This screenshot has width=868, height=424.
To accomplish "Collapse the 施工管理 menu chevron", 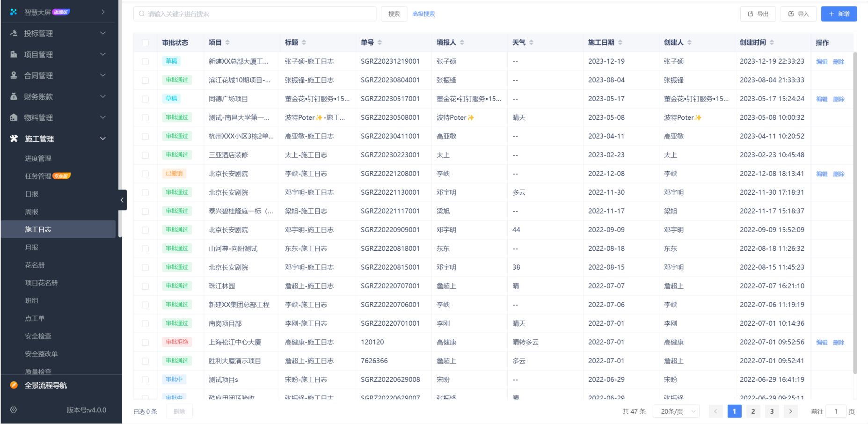I will click(102, 139).
